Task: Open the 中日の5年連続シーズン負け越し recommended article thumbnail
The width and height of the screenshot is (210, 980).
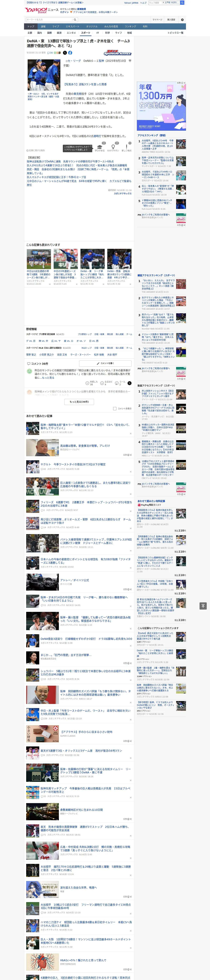Action: [x=66, y=259]
